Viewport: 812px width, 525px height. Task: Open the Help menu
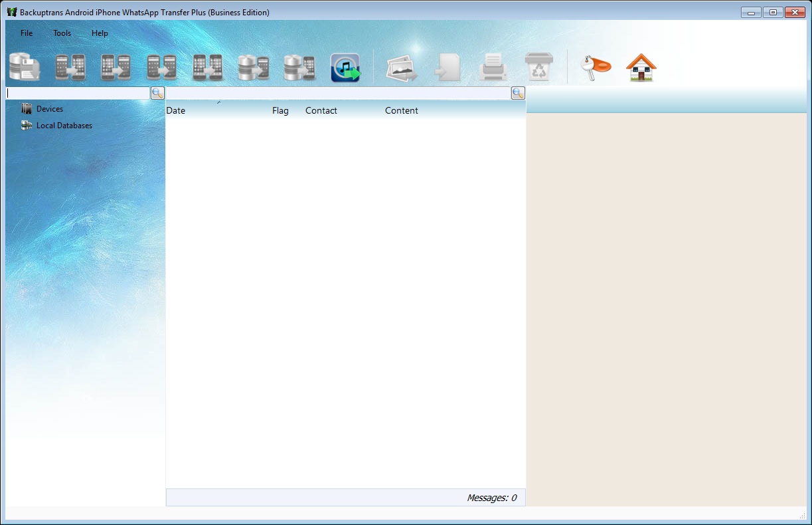click(x=100, y=33)
